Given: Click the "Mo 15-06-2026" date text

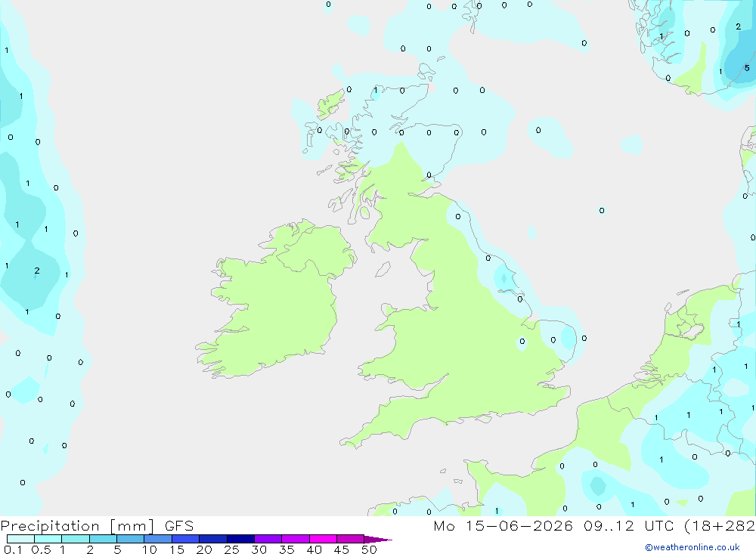Looking at the screenshot, I should point(503,526).
